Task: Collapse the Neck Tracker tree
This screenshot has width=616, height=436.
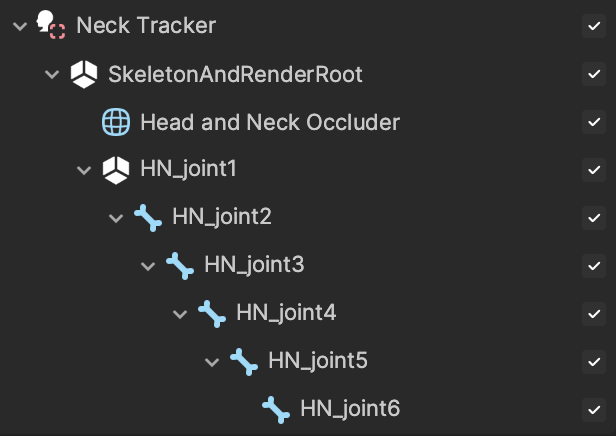Action: [20, 27]
